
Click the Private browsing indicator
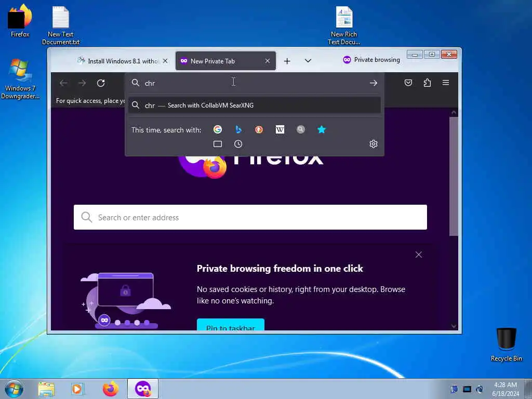point(371,60)
